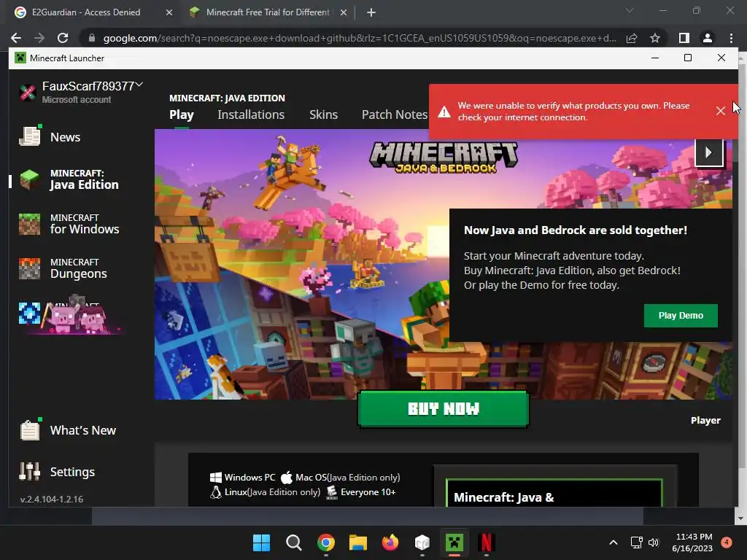Screen dimensions: 747x560
Task: Switch to the Installations tab
Action: point(251,114)
